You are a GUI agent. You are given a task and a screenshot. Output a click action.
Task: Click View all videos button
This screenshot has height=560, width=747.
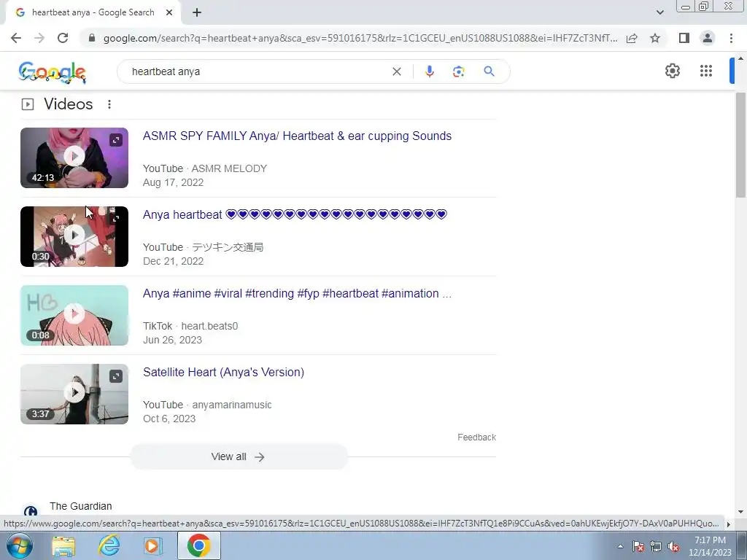(239, 456)
